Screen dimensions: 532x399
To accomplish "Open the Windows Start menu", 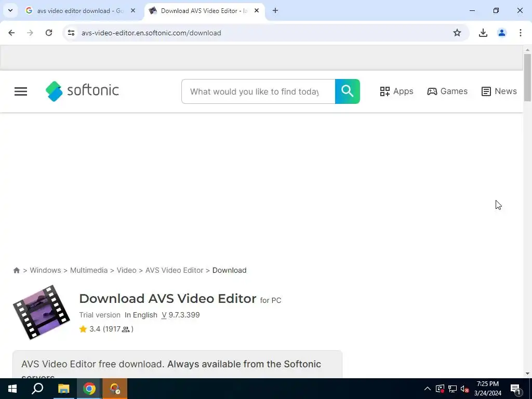I will point(12,389).
